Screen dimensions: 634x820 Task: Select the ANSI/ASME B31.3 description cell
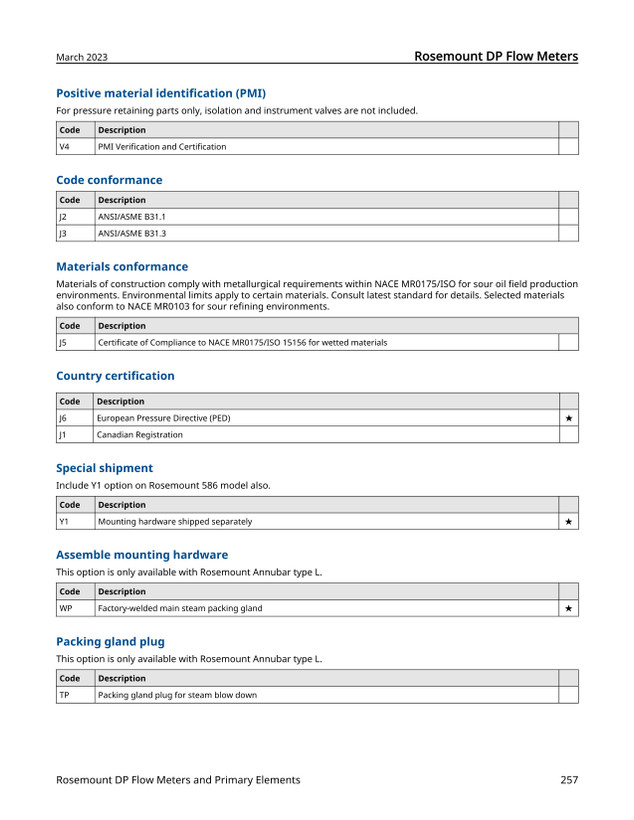coord(327,233)
